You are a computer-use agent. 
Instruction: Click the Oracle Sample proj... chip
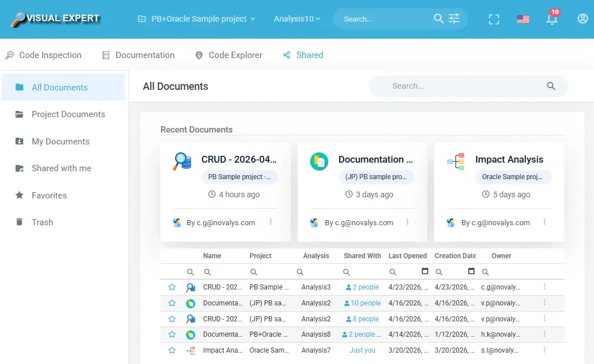513,177
